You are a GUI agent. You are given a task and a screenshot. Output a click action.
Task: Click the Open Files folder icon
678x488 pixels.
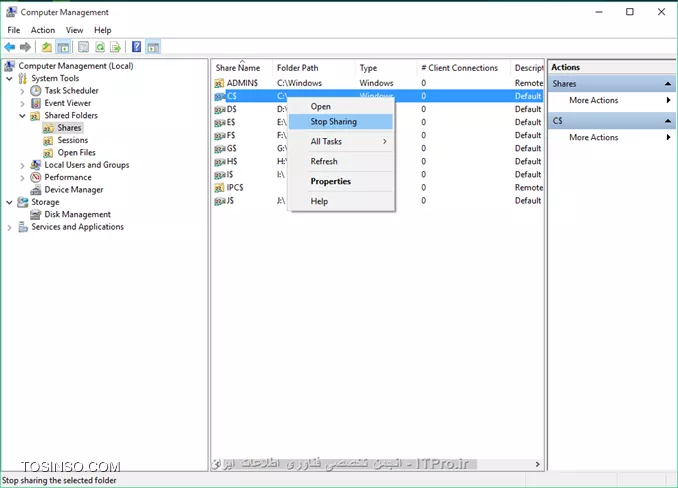48,153
